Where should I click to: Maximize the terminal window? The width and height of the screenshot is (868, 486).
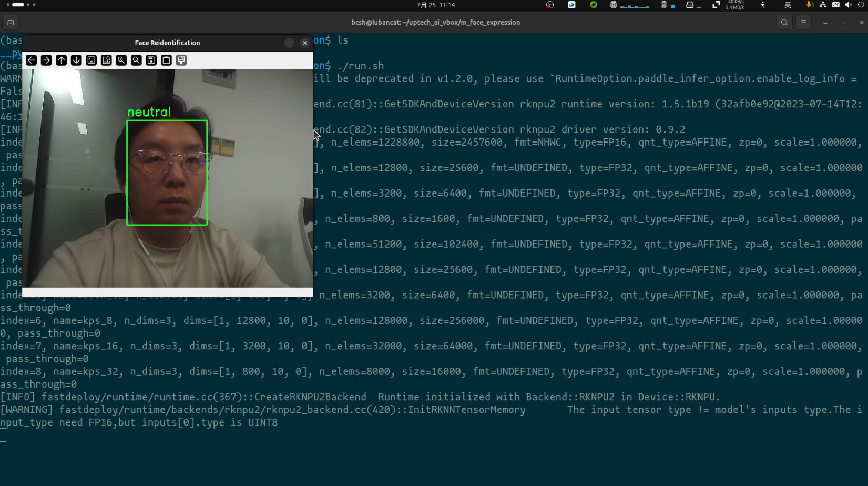(843, 23)
